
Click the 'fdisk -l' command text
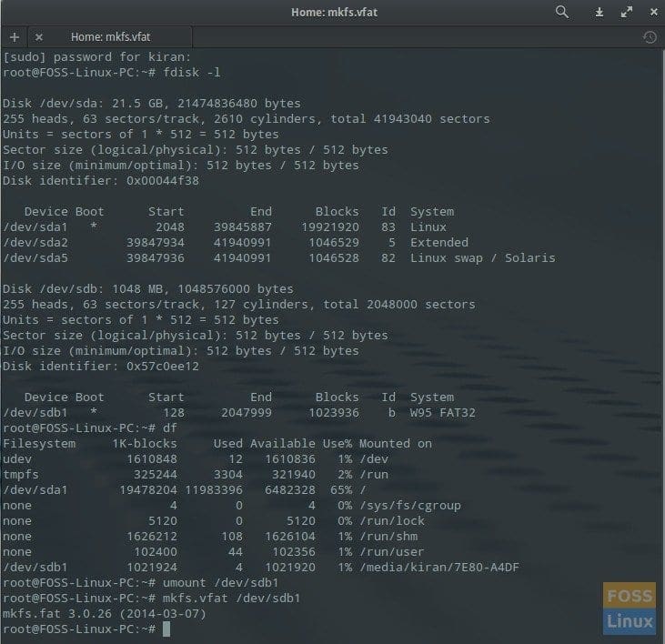(192, 73)
